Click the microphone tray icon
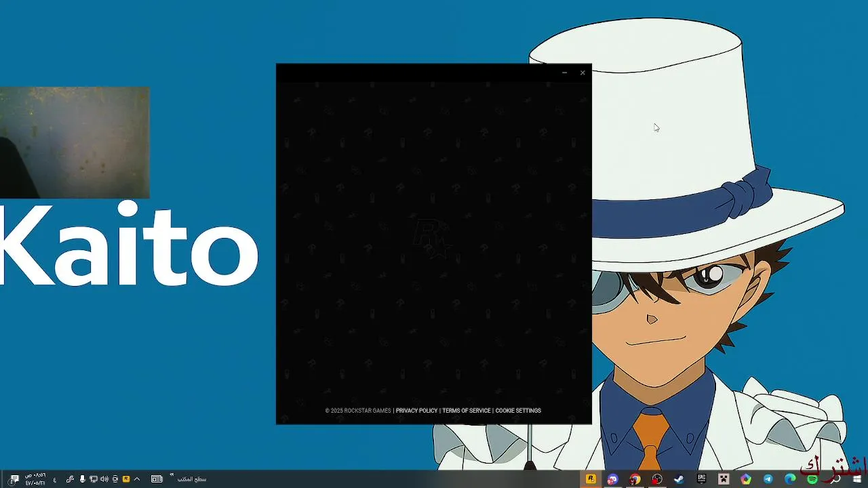Screen dimensions: 868x488 click(x=82, y=479)
